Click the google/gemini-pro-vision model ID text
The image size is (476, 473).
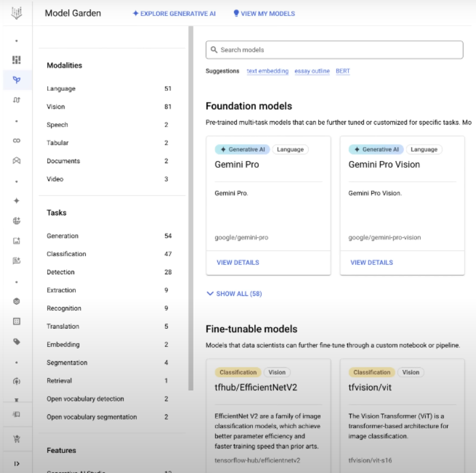point(385,238)
